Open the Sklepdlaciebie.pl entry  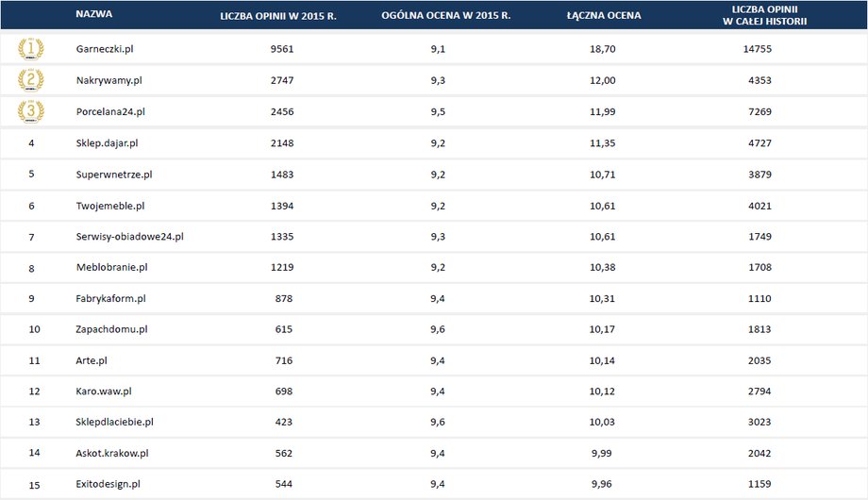(x=114, y=422)
